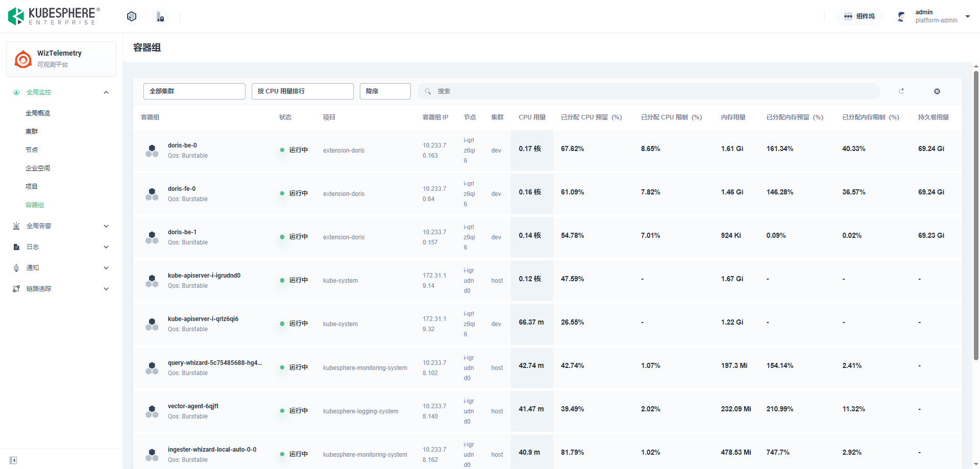Image resolution: width=980 pixels, height=469 pixels.
Task: Click the pod search input field
Action: [653, 91]
